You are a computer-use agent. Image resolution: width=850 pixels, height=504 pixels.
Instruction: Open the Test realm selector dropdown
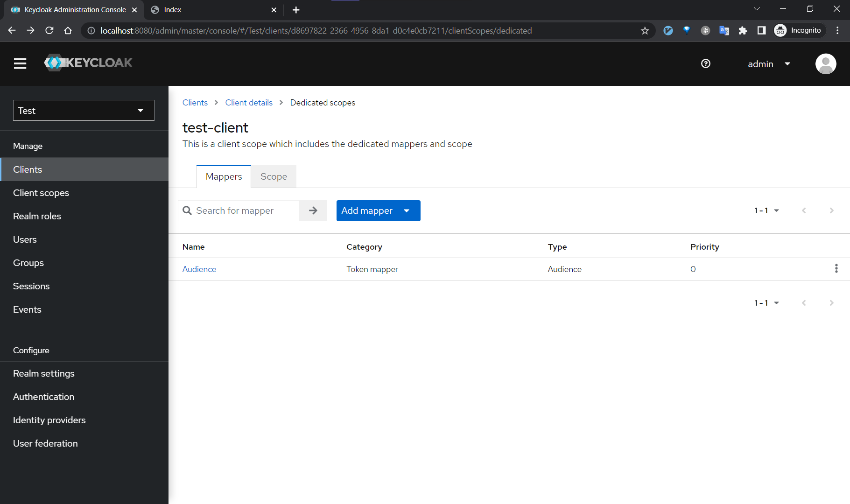click(x=84, y=111)
